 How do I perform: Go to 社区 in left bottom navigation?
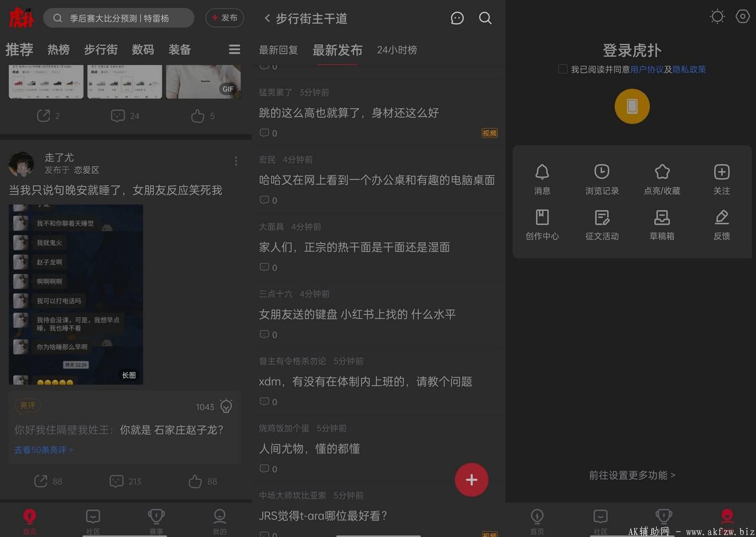pyautogui.click(x=93, y=521)
